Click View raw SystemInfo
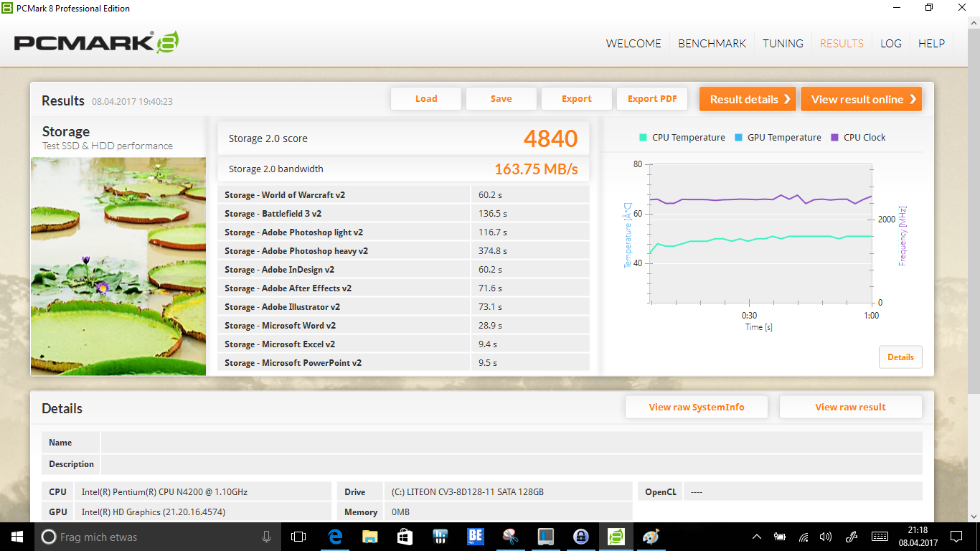The image size is (980, 551). coord(697,407)
